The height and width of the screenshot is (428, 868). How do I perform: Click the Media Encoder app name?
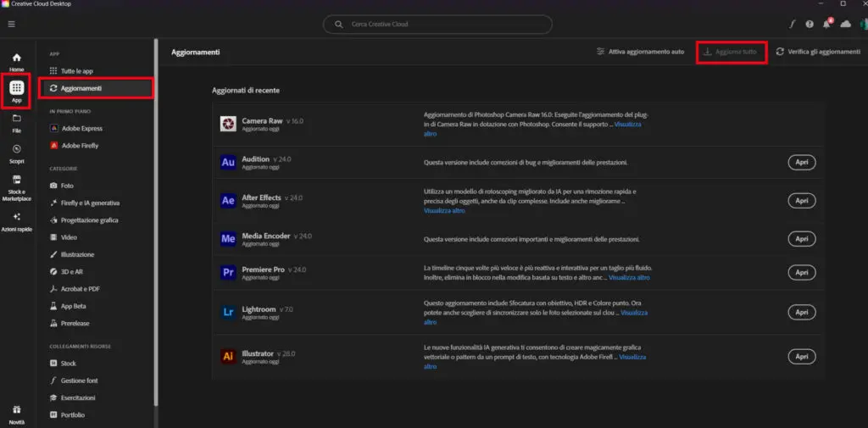265,236
